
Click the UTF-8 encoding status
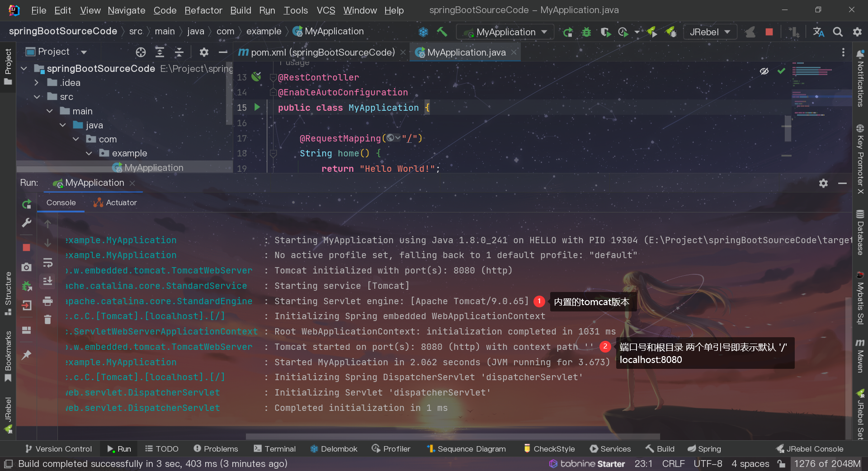click(708, 464)
